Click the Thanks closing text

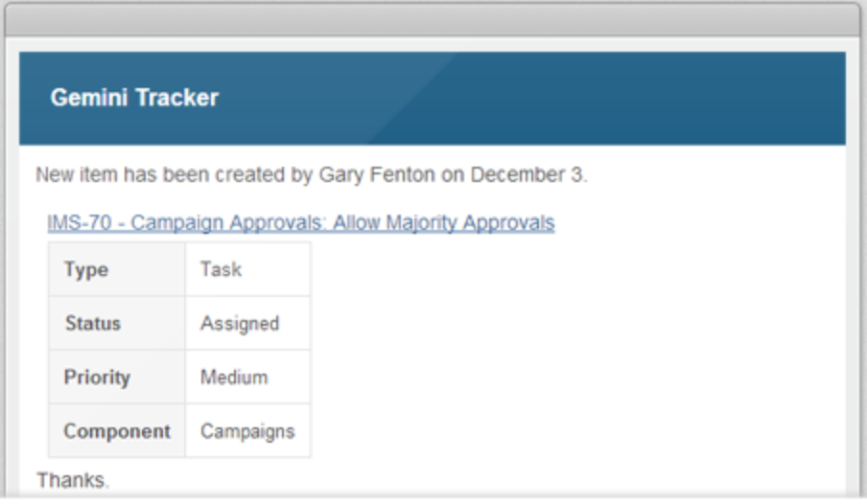[73, 480]
